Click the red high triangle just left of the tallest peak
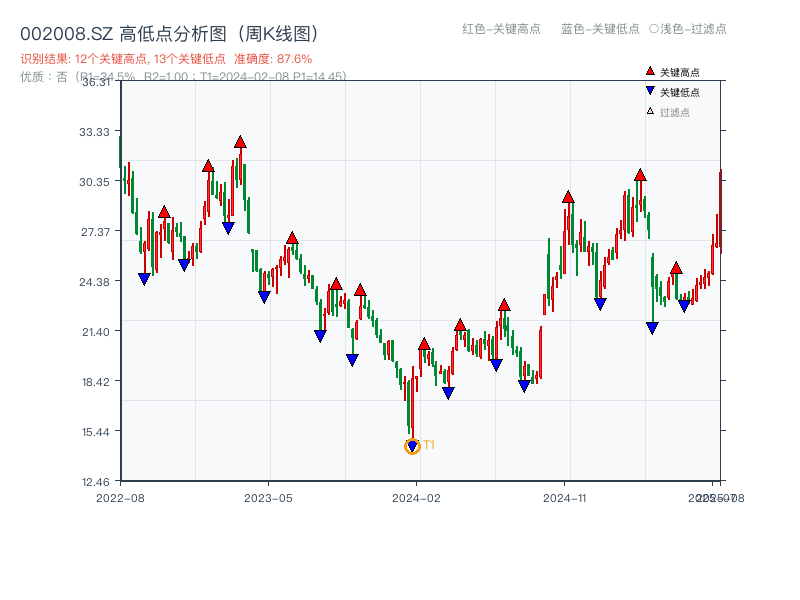 (x=208, y=166)
